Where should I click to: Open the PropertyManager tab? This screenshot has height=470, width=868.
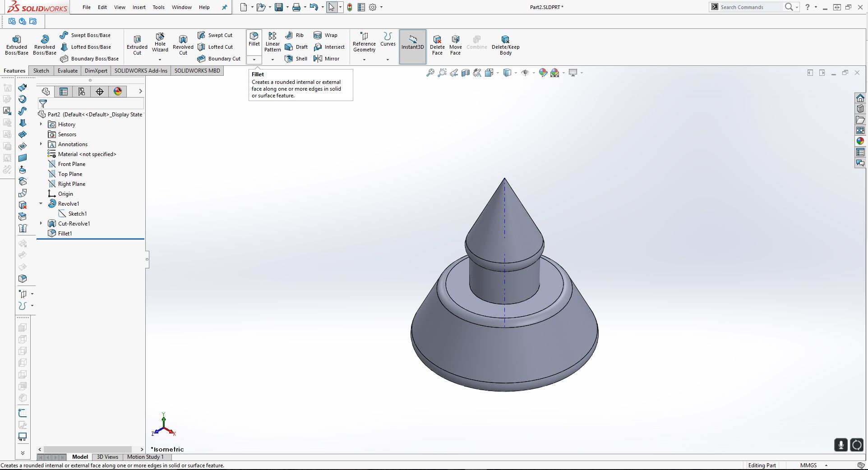tap(64, 92)
